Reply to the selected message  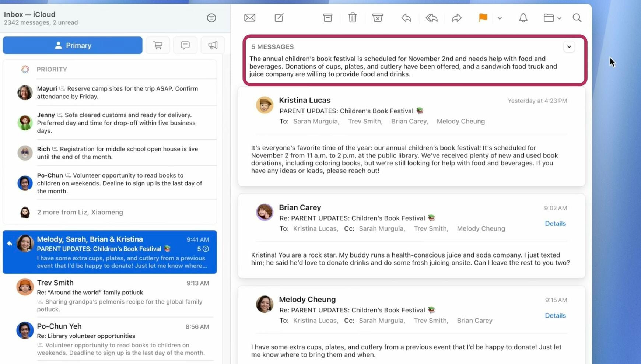pos(406,18)
